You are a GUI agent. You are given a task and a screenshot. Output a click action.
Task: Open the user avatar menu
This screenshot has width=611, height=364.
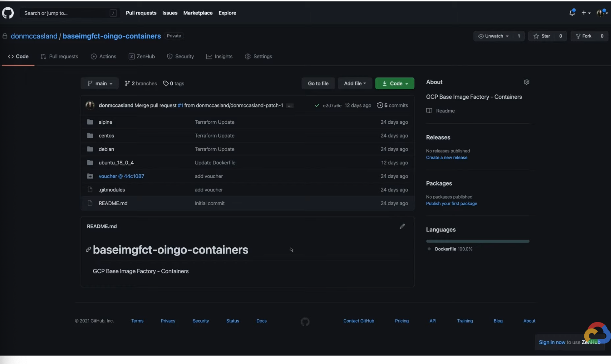[x=602, y=13]
